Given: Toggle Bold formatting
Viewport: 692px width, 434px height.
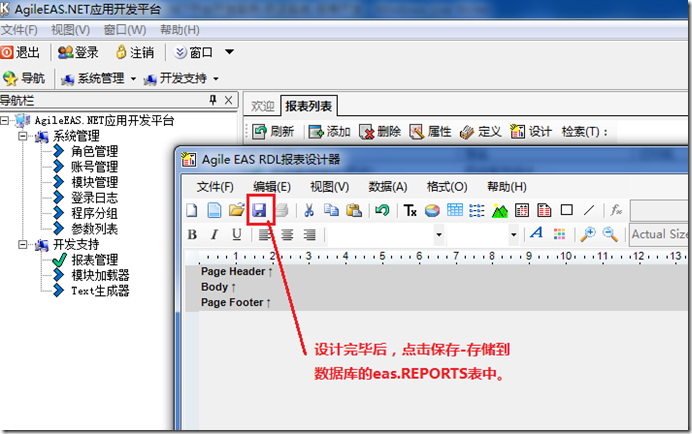Looking at the screenshot, I should pos(192,234).
